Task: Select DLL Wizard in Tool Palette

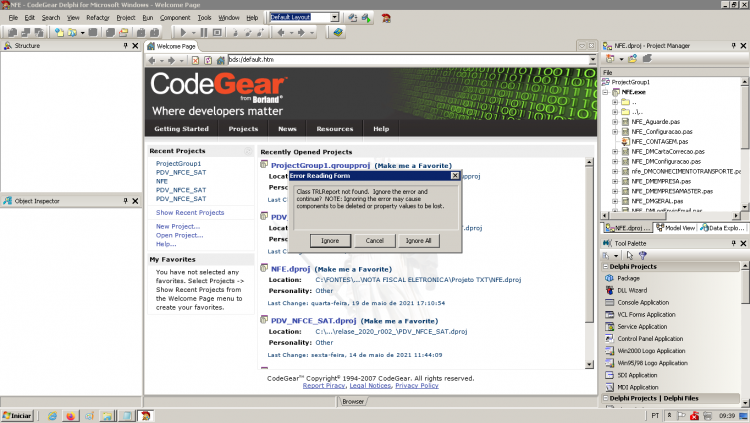Action: point(631,290)
